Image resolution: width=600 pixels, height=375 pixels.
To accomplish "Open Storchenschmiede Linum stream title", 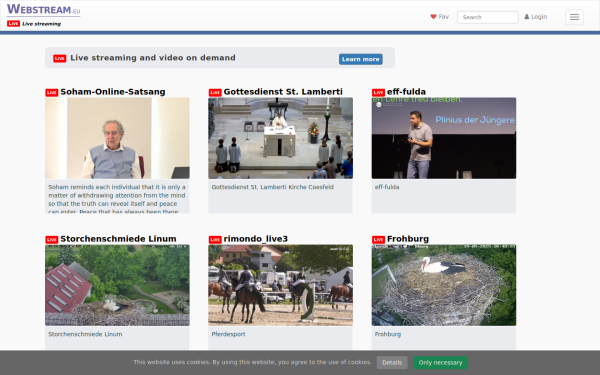I will [118, 239].
